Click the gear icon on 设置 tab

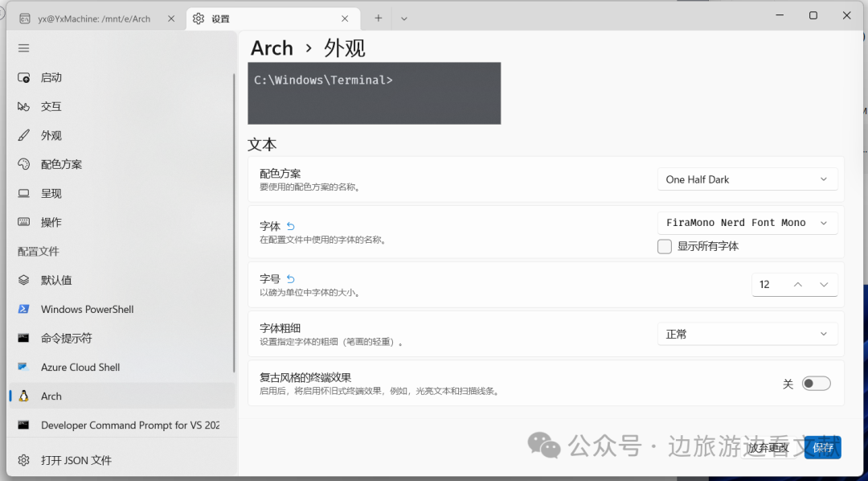click(199, 18)
